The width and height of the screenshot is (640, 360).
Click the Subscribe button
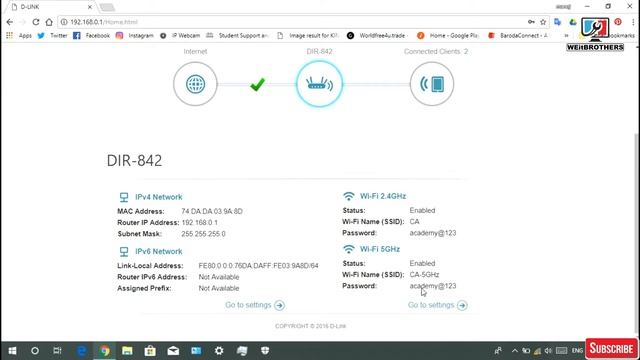click(x=611, y=349)
